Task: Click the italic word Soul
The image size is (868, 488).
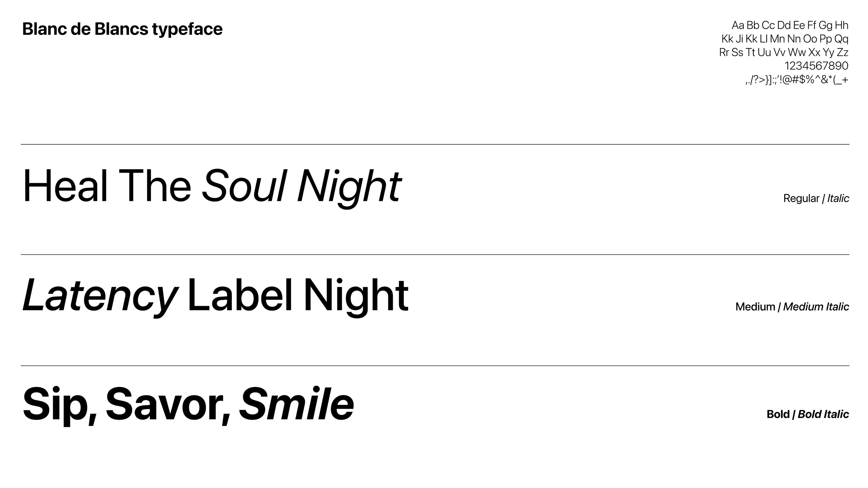Action: 245,186
